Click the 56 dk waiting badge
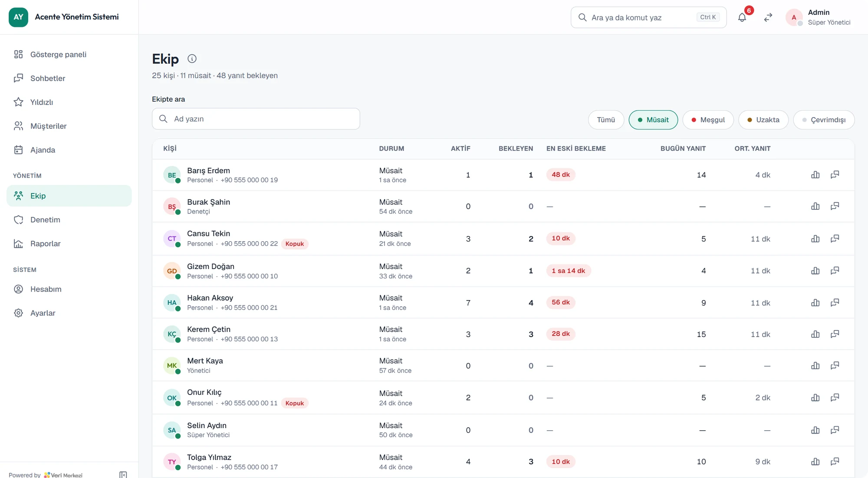868x478 pixels. [x=561, y=302]
